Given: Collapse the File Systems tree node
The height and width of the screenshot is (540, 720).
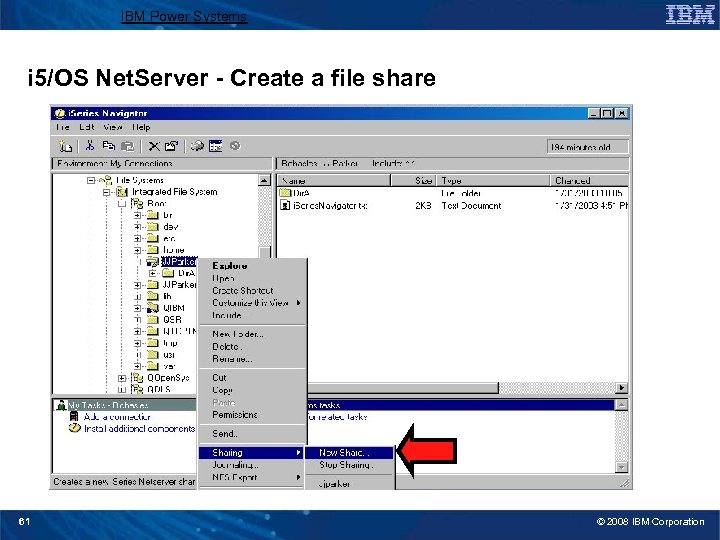Looking at the screenshot, I should coord(91,180).
